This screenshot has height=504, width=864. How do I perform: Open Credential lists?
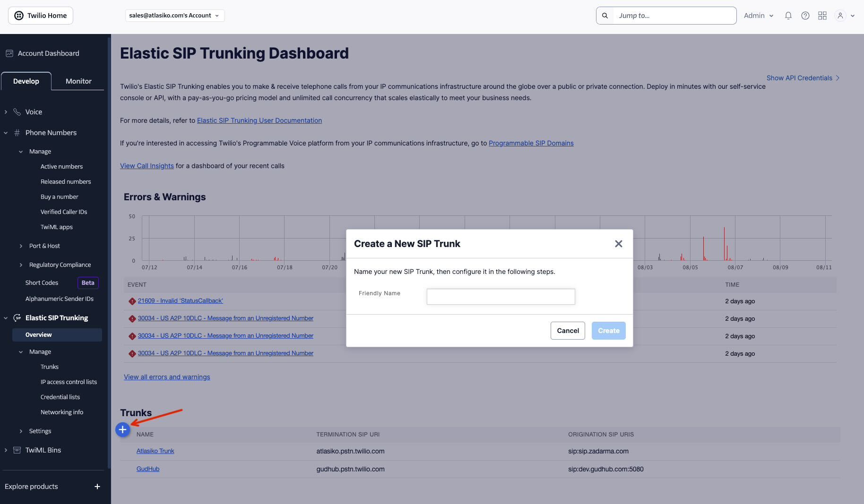pyautogui.click(x=60, y=397)
